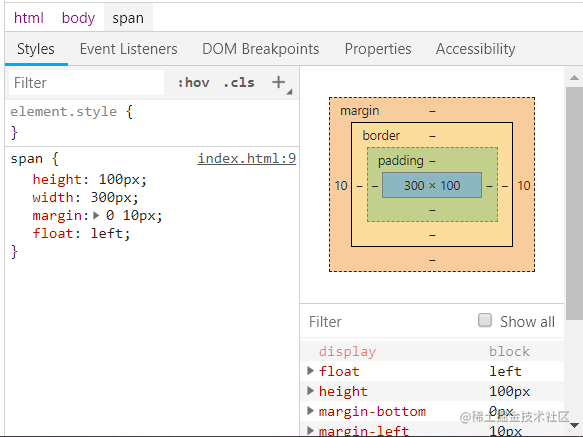This screenshot has height=437, width=583.
Task: Click the scrollbar down arrow
Action: pyautogui.click(x=574, y=425)
